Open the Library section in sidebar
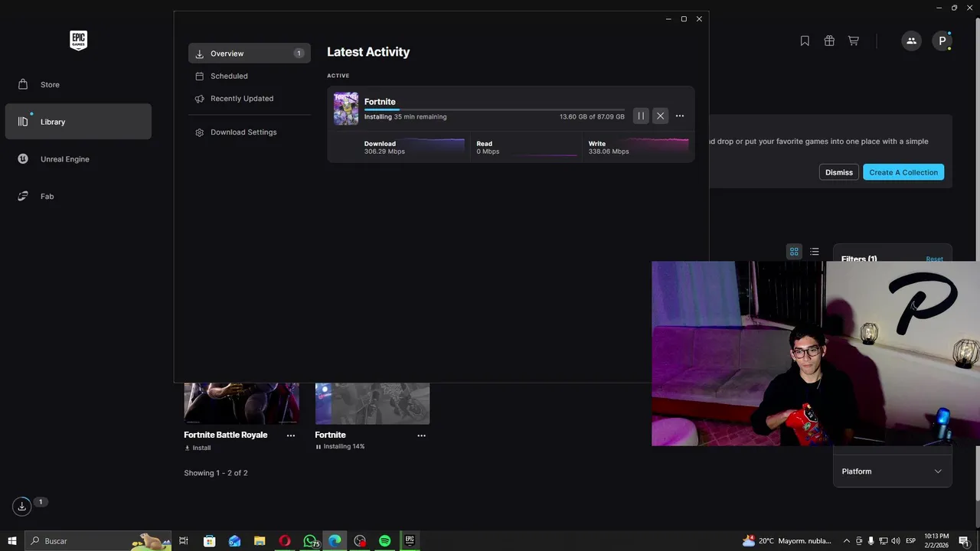Screen dimensions: 980x551 coord(78,122)
